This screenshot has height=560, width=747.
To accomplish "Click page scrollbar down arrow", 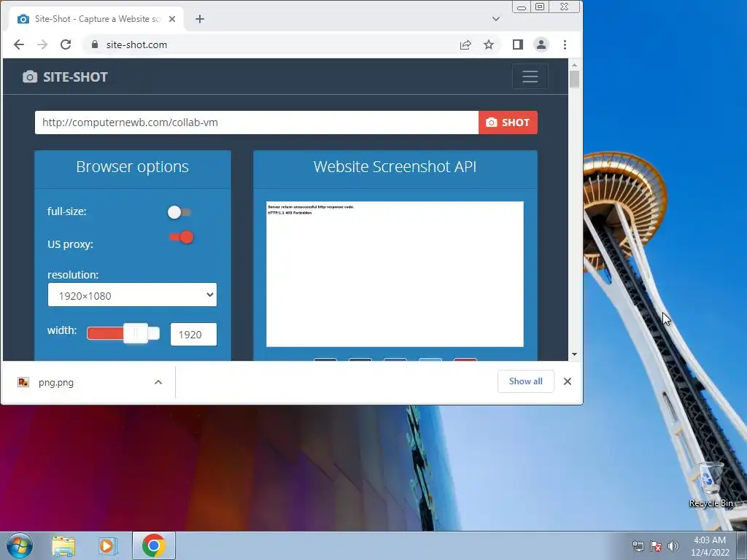I will pyautogui.click(x=574, y=354).
